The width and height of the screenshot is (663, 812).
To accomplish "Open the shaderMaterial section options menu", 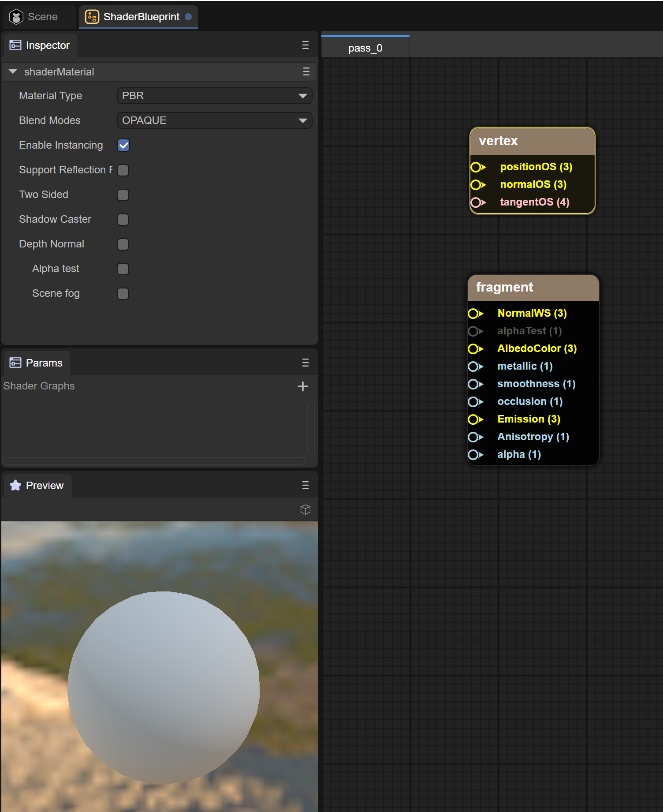I will pos(306,72).
